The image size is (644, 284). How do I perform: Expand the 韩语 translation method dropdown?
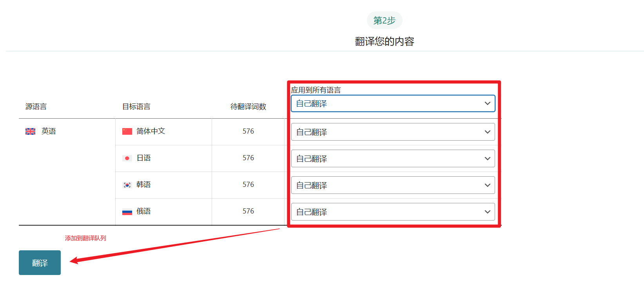point(393,185)
